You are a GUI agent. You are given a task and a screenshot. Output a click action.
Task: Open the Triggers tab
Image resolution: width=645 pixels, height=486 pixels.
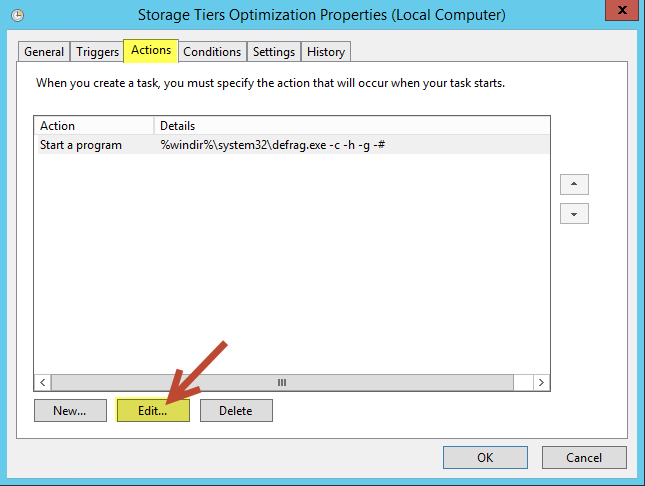[97, 52]
